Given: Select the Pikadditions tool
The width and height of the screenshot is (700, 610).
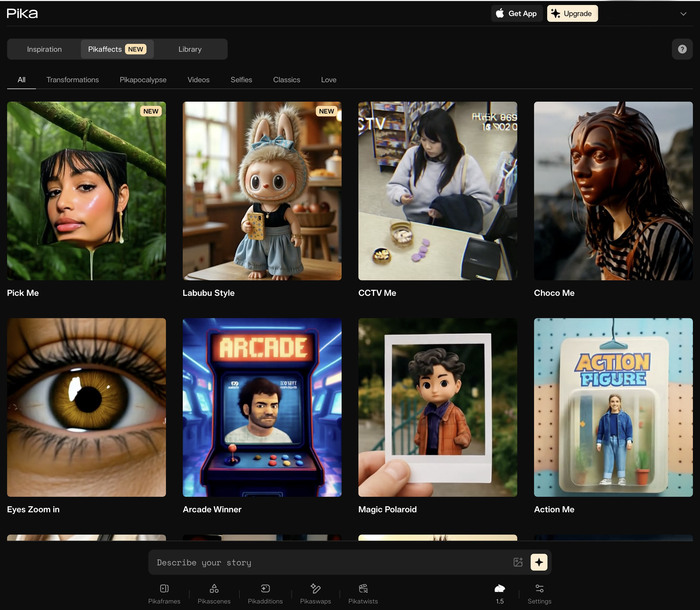Looking at the screenshot, I should click(x=265, y=593).
